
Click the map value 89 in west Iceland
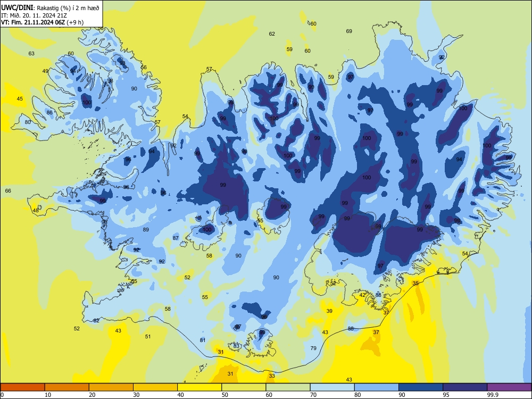(x=146, y=230)
